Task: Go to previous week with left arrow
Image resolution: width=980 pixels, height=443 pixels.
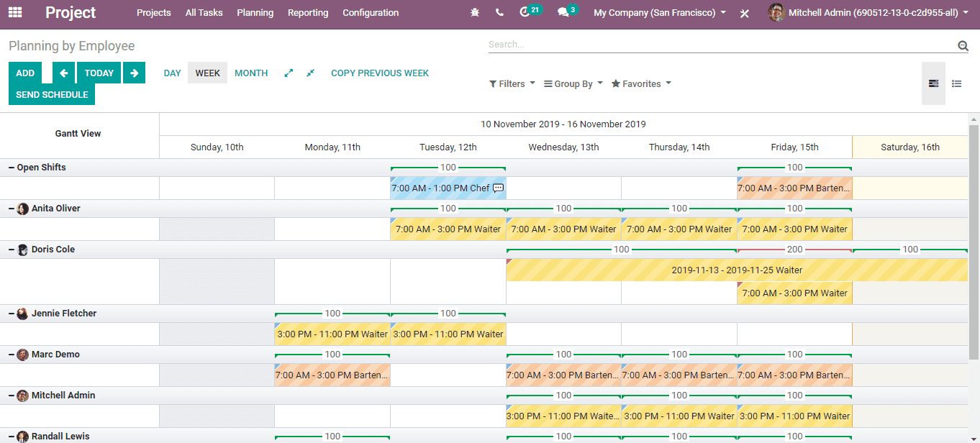Action: click(x=64, y=73)
